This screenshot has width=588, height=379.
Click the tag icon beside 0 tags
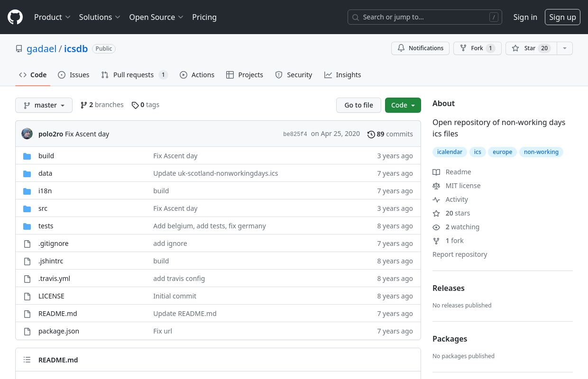coord(135,105)
